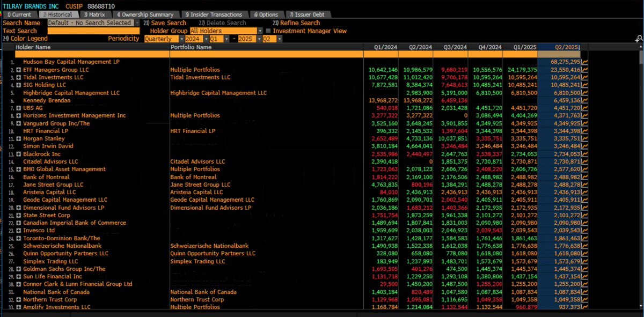Click chart icon in Simon Irwin David row

(585, 146)
